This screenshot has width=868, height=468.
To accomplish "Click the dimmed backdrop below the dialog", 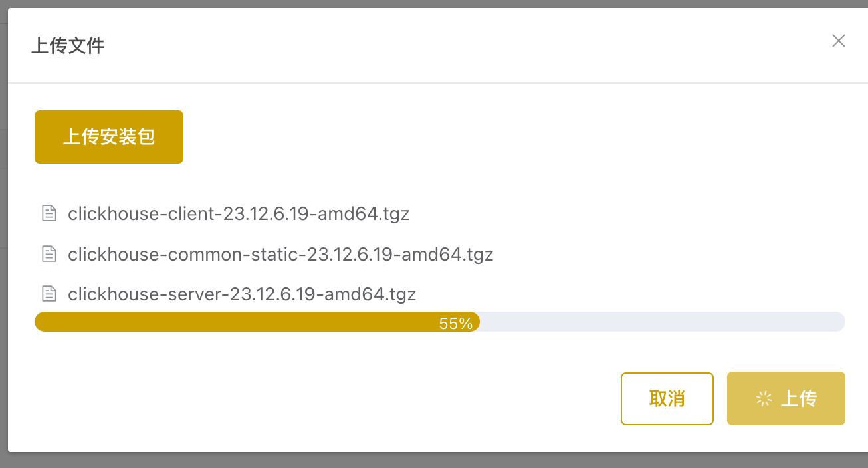I will coord(432,461).
